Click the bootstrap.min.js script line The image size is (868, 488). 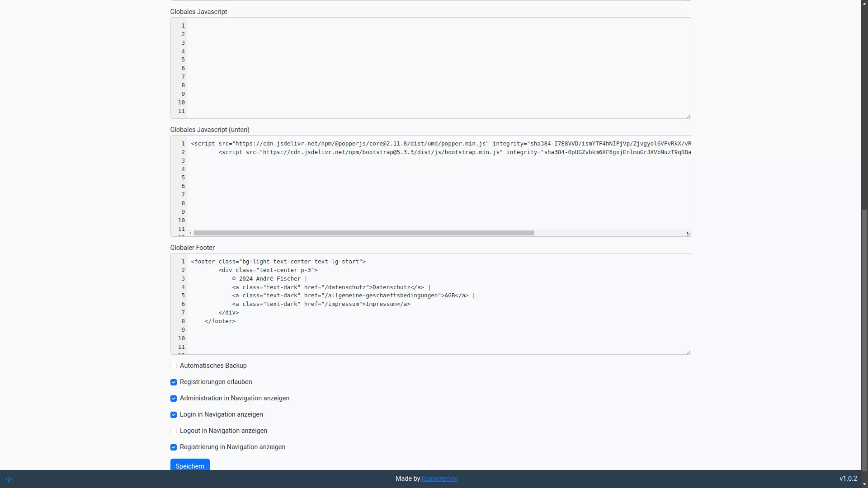point(454,152)
